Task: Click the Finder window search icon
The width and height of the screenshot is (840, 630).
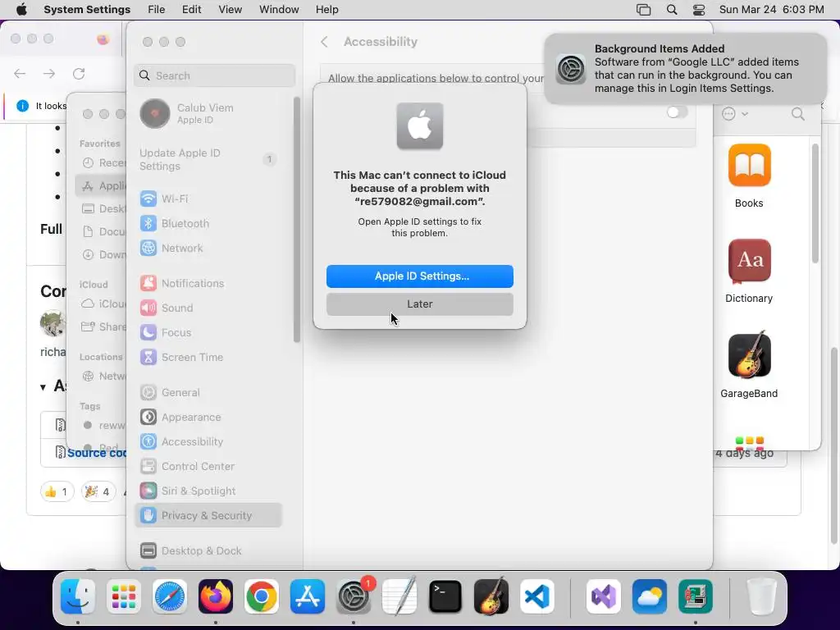Action: tap(797, 113)
